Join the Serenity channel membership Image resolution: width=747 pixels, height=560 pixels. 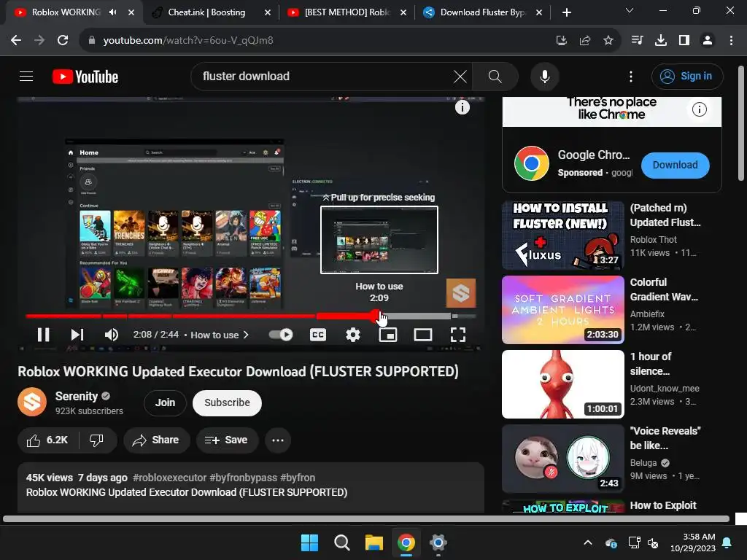click(165, 402)
